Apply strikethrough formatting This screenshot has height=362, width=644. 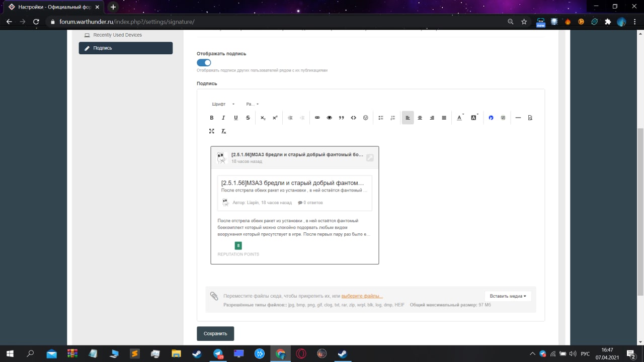tap(248, 118)
